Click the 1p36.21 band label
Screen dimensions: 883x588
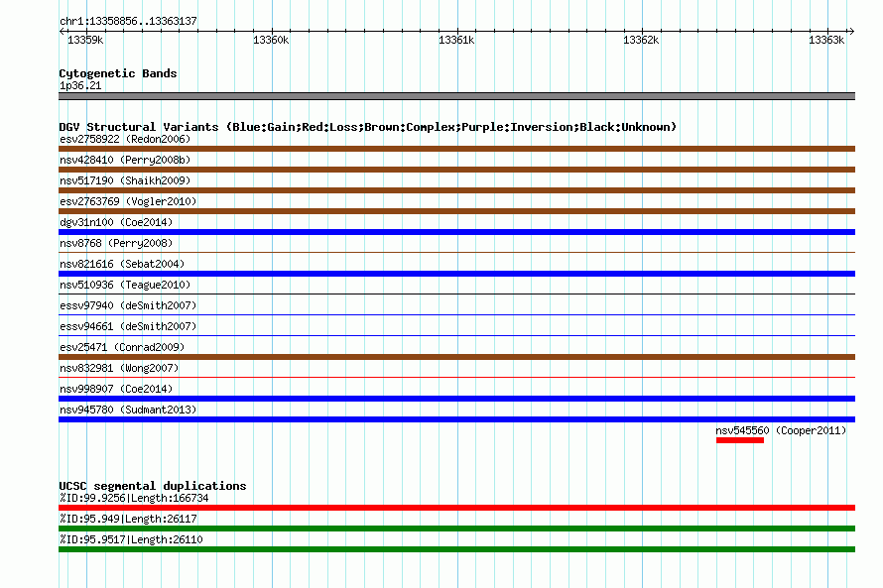click(80, 85)
